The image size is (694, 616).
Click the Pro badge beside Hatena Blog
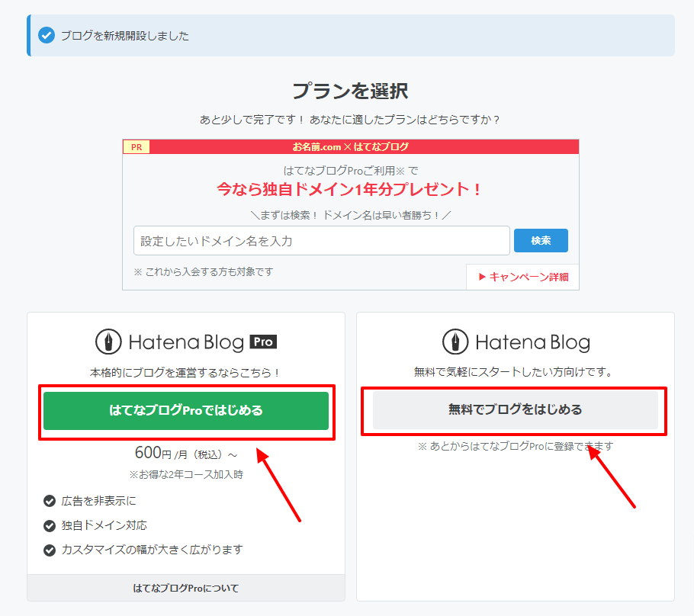click(263, 342)
